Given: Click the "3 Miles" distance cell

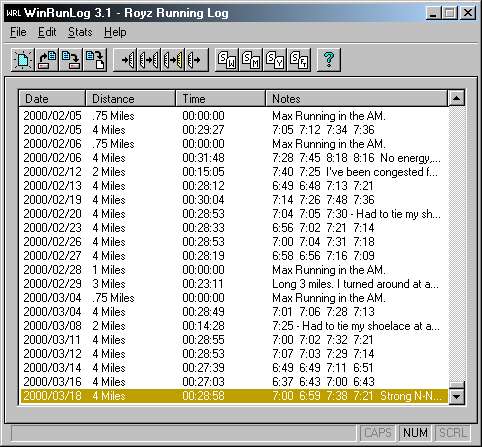Looking at the screenshot, I should (109, 284).
